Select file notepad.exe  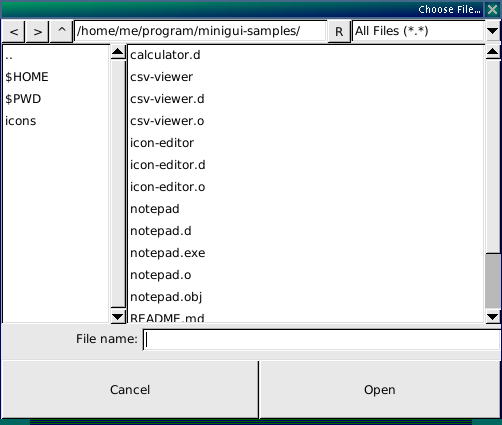click(306, 253)
